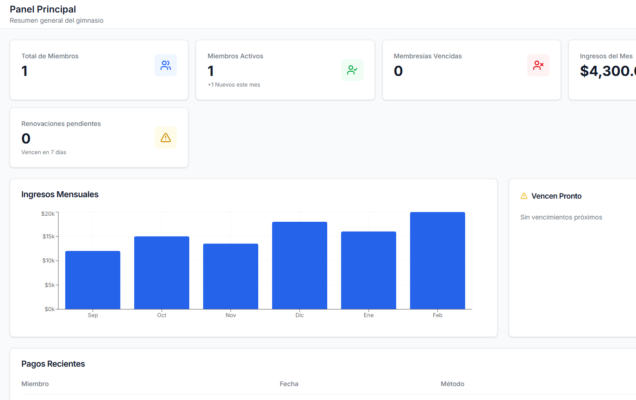Click the Fecha column header
Viewport: 636px width, 400px height.
tap(289, 384)
